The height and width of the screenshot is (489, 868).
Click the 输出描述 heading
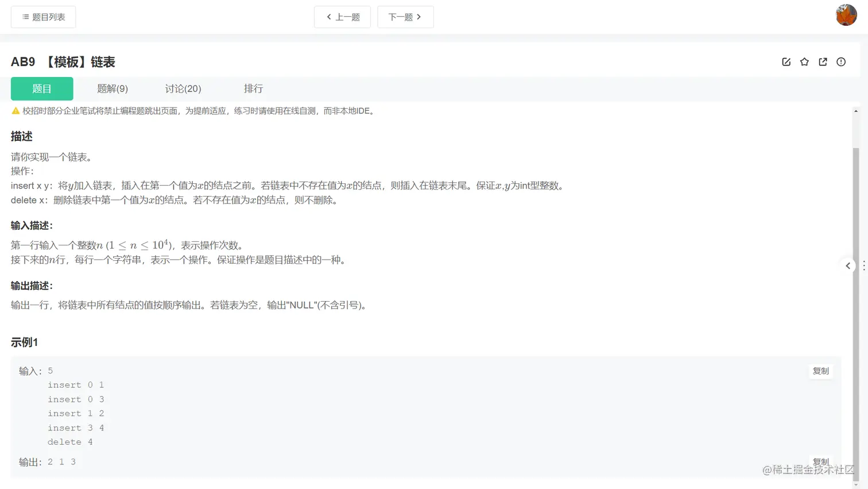click(32, 286)
